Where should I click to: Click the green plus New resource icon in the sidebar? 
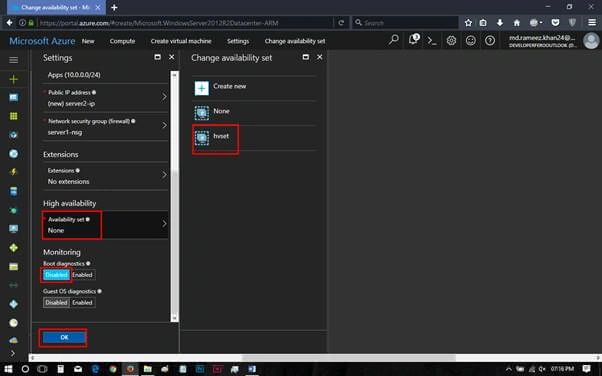click(x=13, y=79)
